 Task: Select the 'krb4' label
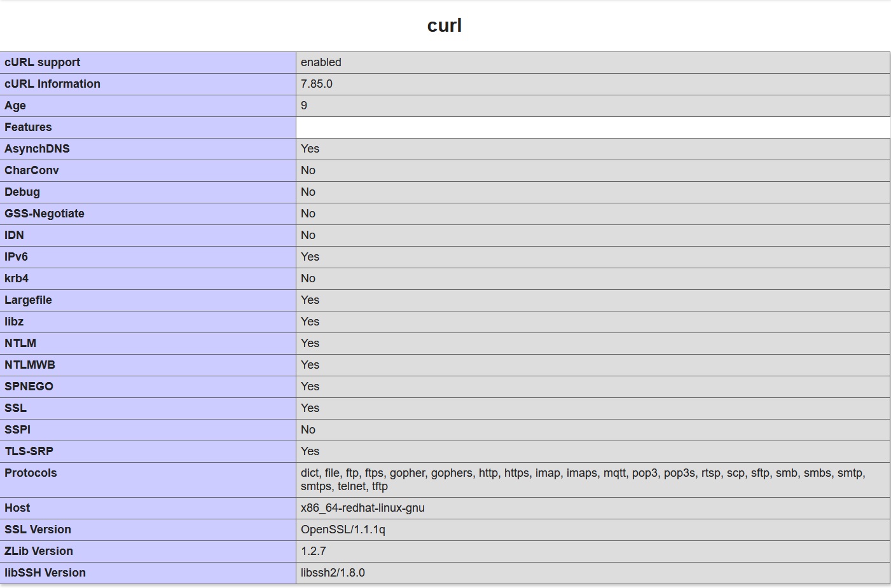pyautogui.click(x=17, y=278)
